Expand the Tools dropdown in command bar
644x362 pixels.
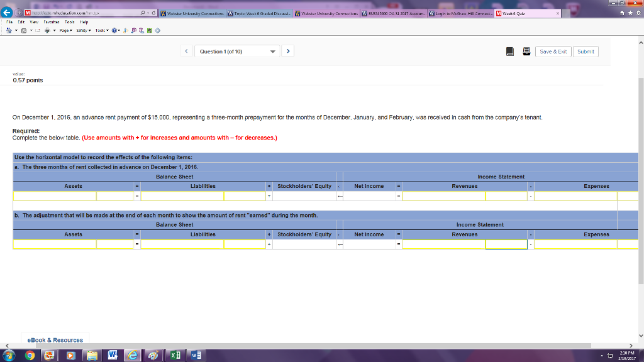pos(102,30)
